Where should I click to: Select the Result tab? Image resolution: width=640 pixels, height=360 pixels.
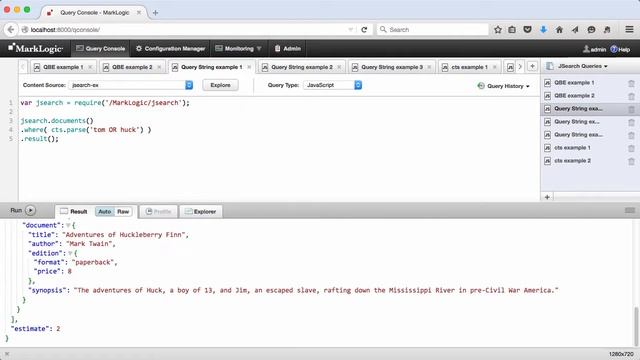74,211
